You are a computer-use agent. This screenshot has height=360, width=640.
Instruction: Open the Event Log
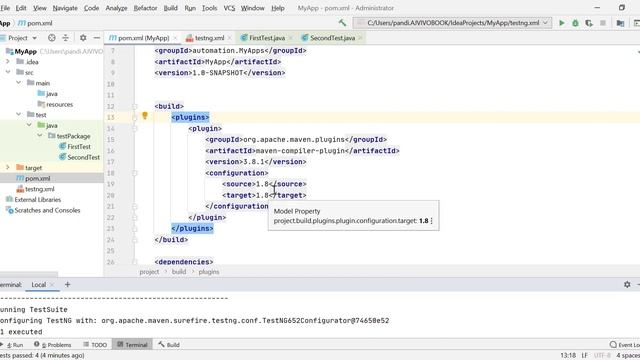point(624,344)
